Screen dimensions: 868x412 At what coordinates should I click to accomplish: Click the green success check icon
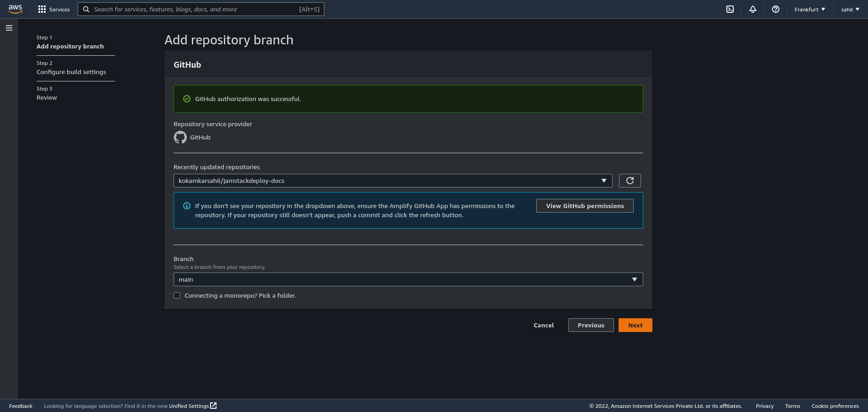[187, 99]
